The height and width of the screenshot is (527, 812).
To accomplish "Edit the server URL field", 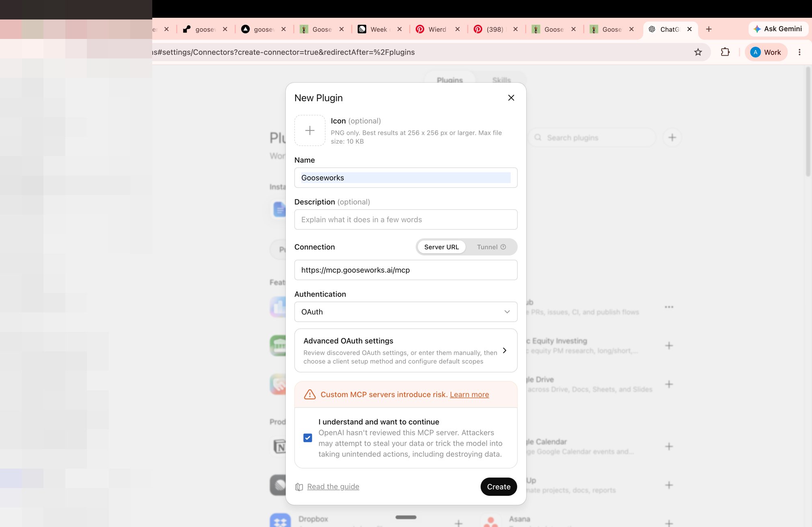I will tap(406, 270).
